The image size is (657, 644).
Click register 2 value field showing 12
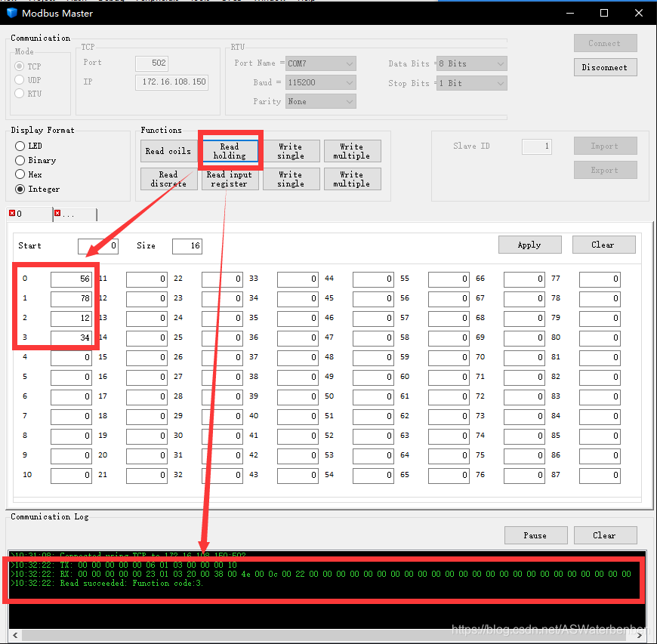click(x=71, y=319)
